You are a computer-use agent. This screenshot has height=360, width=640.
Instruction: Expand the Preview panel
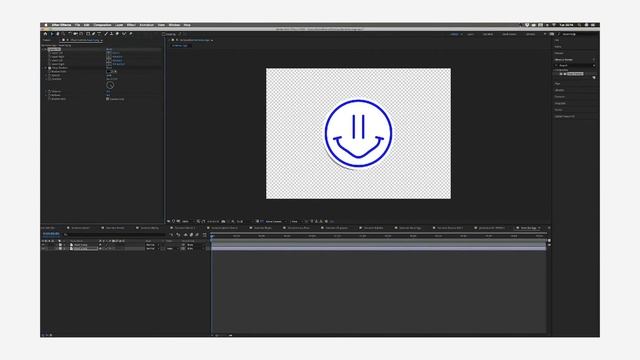559,53
